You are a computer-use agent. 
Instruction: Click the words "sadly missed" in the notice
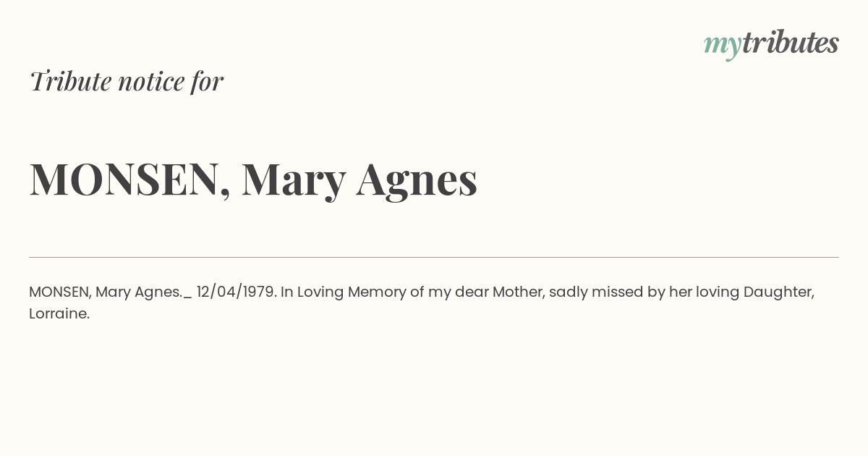pyautogui.click(x=588, y=292)
